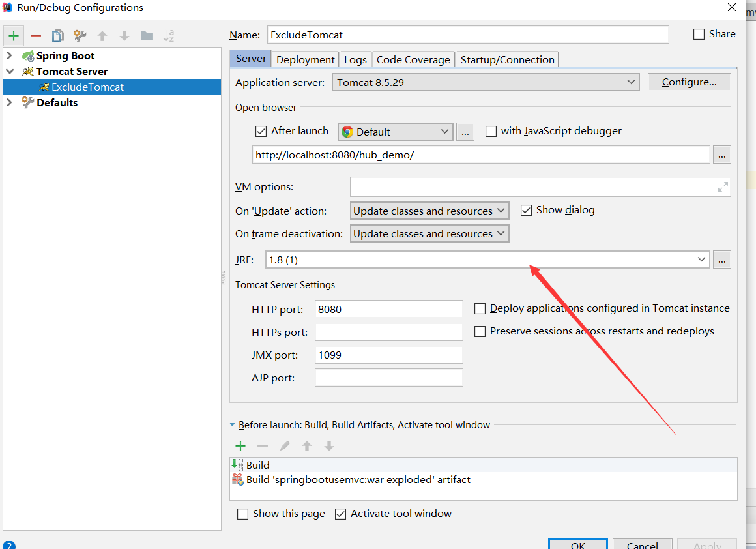
Task: Click the AJP port field
Action: 388,378
